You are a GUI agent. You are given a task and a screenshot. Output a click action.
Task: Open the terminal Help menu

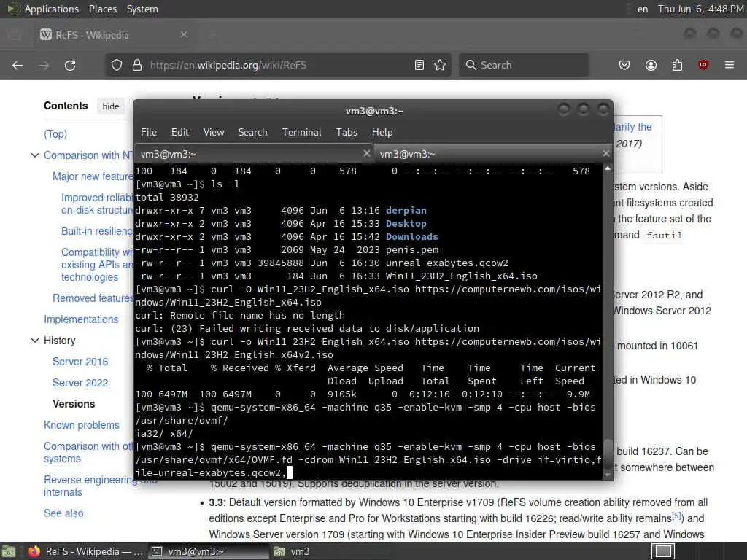pyautogui.click(x=382, y=133)
